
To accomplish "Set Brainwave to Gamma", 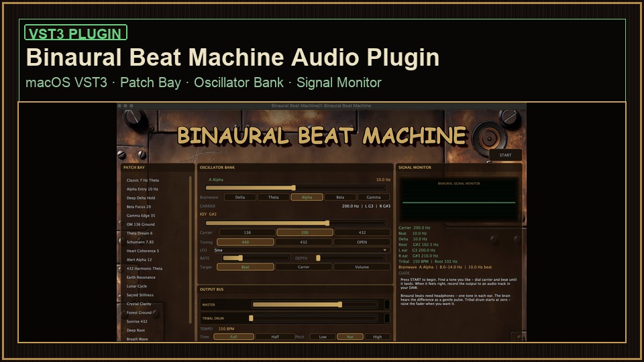I will (x=374, y=197).
